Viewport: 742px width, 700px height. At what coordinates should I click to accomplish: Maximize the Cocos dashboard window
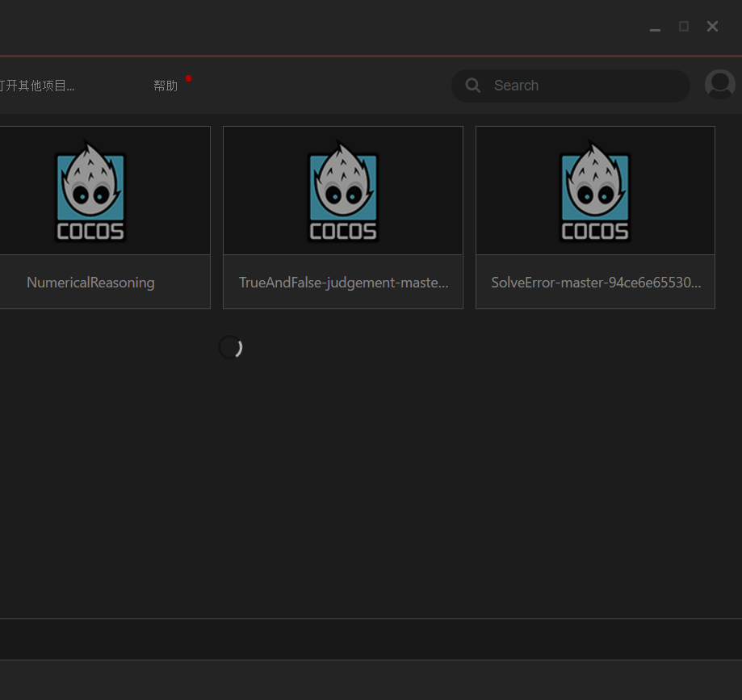[x=684, y=27]
